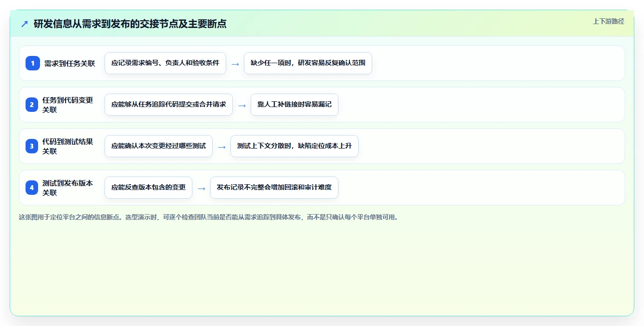The height and width of the screenshot is (326, 644).
Task: Click the box 靠人工补链接时容易漏记
Action: [295, 105]
